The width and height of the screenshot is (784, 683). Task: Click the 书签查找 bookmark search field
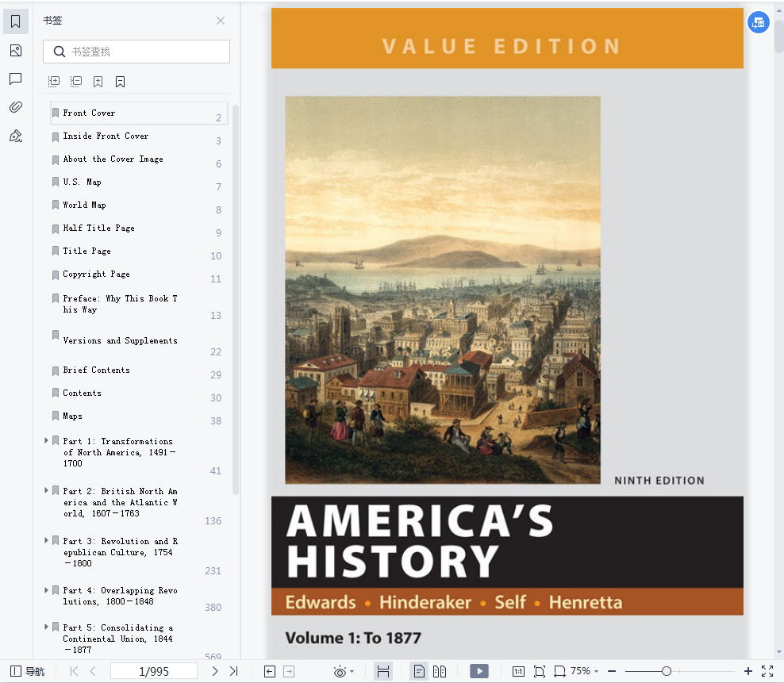(136, 52)
